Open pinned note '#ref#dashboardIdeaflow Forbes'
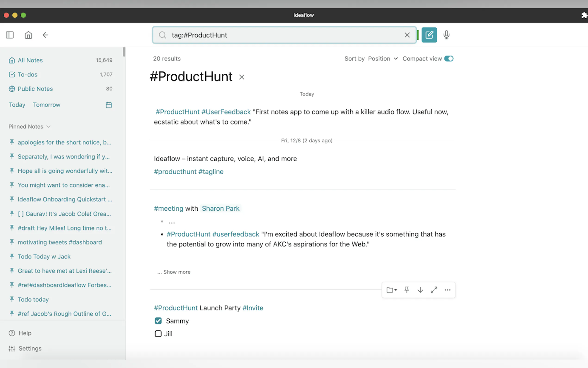This screenshot has height=368, width=588. coord(65,285)
